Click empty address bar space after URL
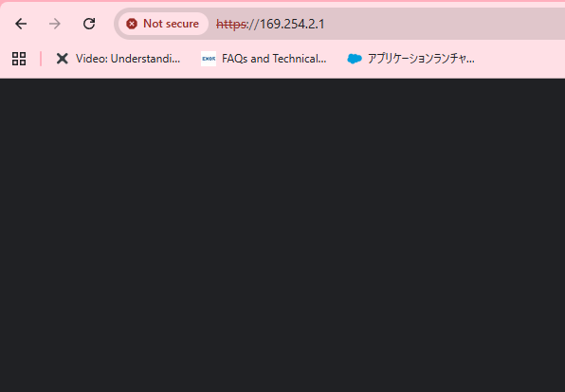Image resolution: width=565 pixels, height=392 pixels. pyautogui.click(x=444, y=24)
